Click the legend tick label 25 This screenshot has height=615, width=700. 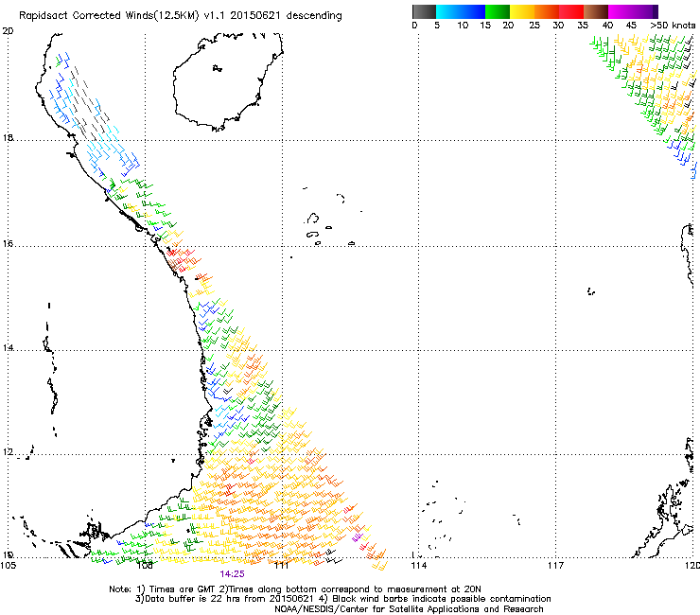[x=534, y=26]
